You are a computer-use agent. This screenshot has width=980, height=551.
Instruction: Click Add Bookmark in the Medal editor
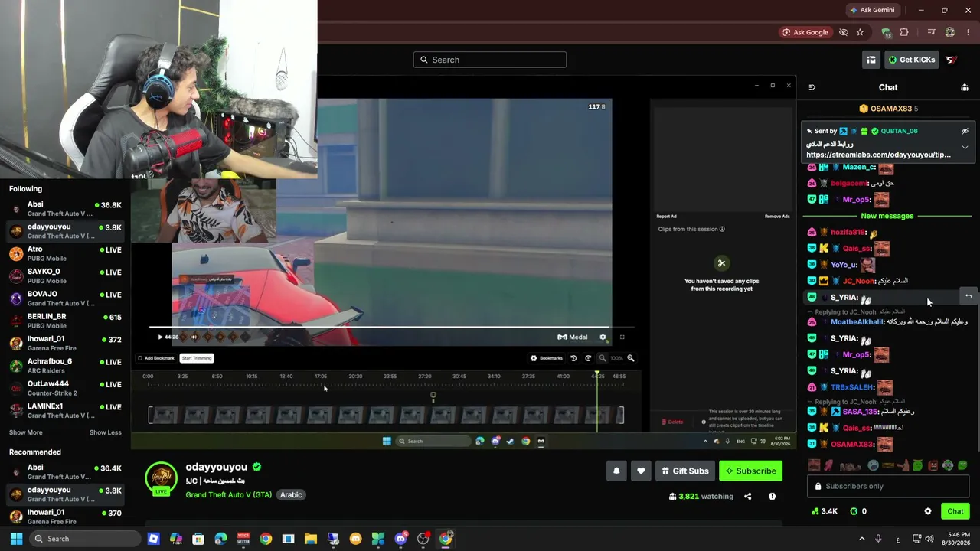[156, 358]
